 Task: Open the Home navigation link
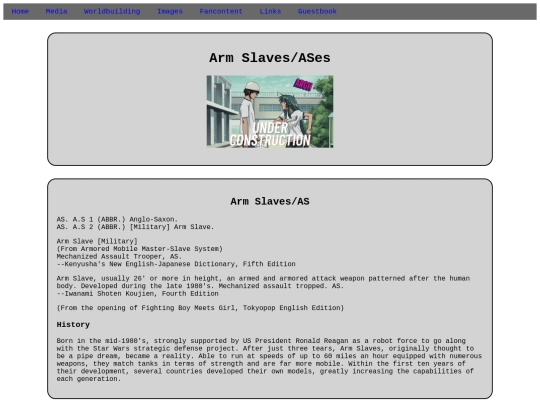20,11
